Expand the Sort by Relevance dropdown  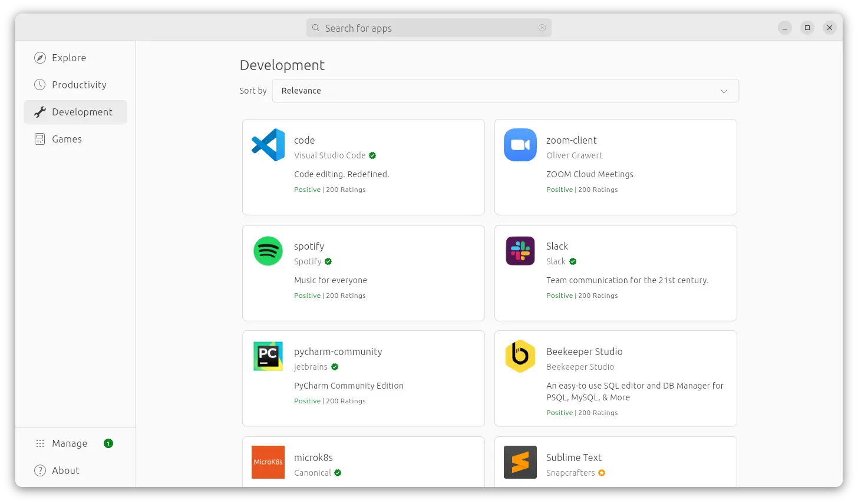(x=504, y=91)
